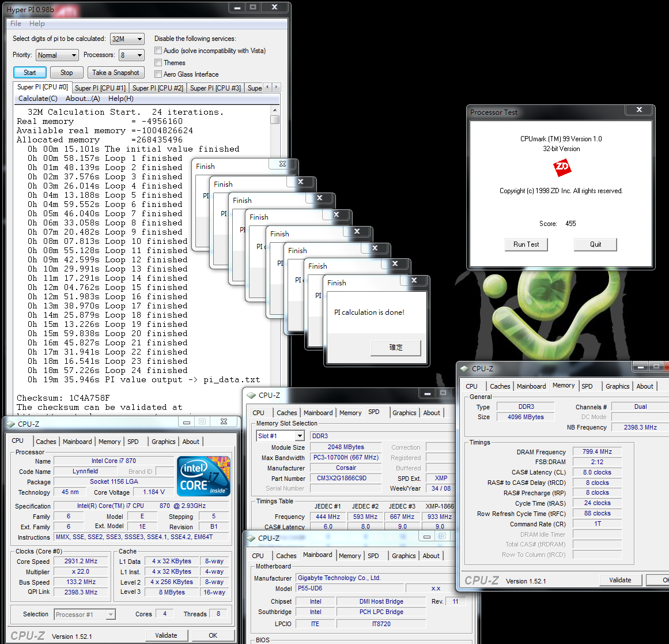
Task: Click the left arrow of tab scroller
Action: pos(267,87)
